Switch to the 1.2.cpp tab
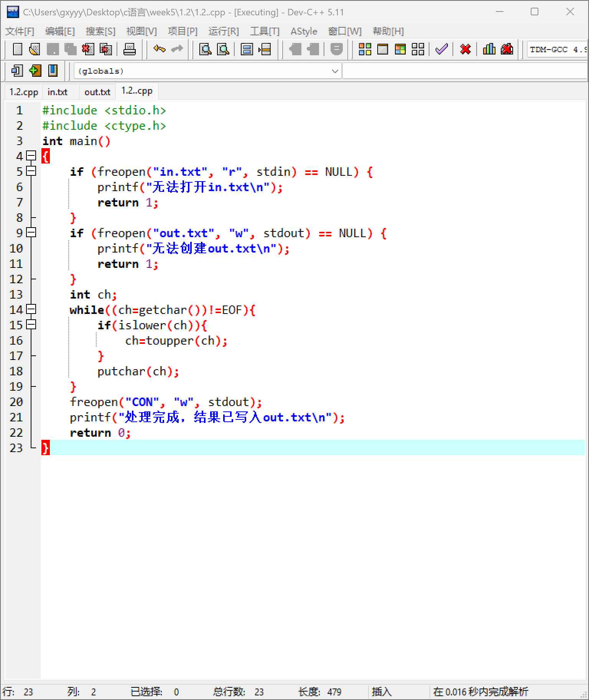Viewport: 589px width, 700px height. tap(24, 92)
